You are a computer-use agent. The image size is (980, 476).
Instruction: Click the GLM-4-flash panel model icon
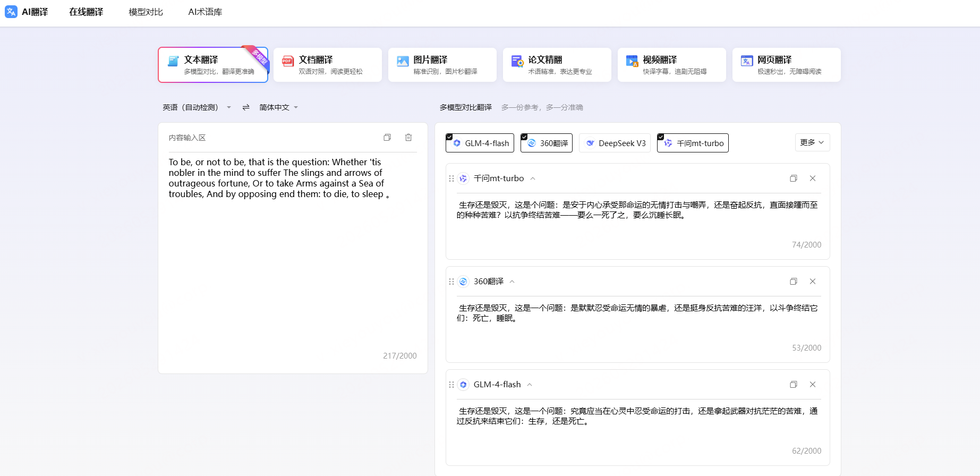[x=463, y=385]
